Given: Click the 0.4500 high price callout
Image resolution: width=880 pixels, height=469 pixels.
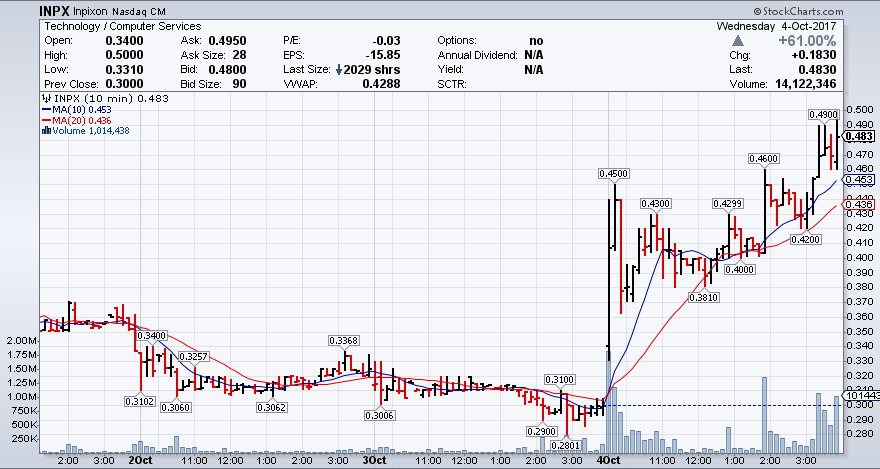Looking at the screenshot, I should (612, 173).
